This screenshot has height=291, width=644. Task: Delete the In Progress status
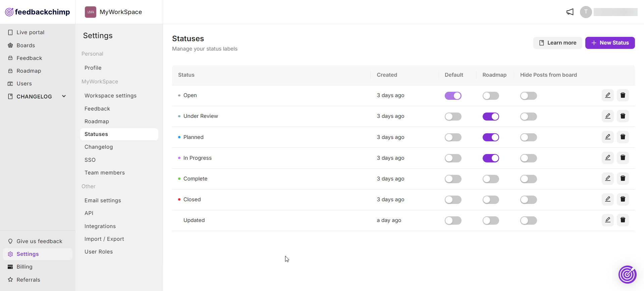click(x=623, y=158)
